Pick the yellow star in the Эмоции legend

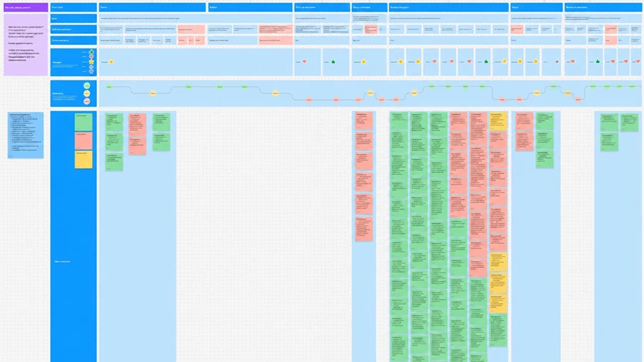[91, 62]
